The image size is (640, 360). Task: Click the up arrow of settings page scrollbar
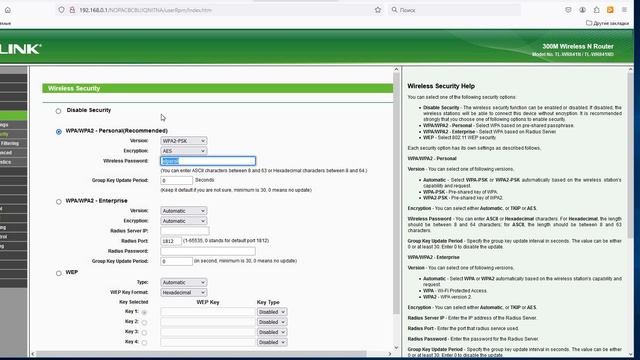(396, 70)
